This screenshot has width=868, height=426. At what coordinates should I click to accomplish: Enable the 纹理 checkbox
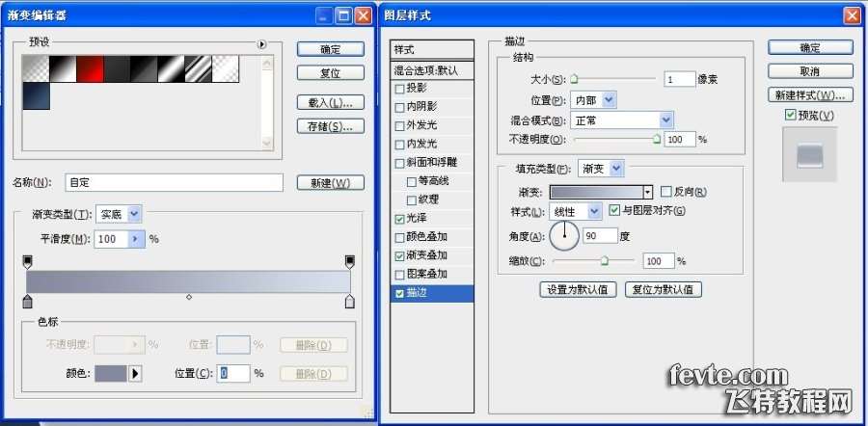(x=411, y=200)
